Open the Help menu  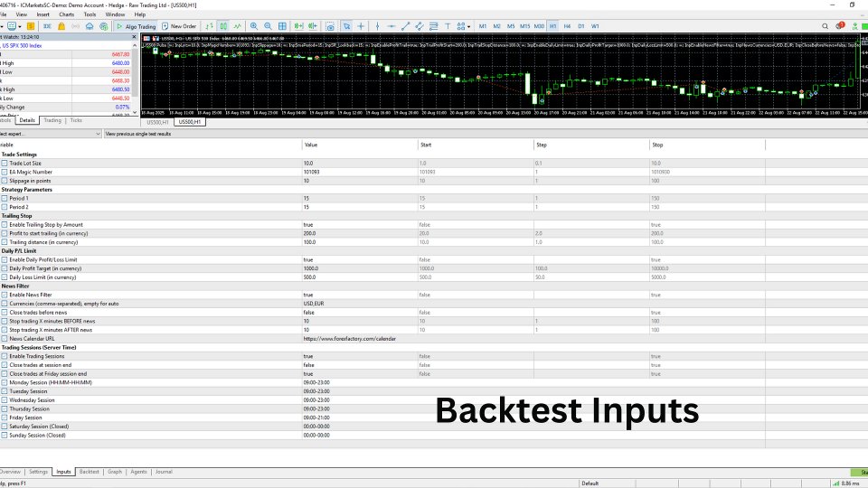140,14
